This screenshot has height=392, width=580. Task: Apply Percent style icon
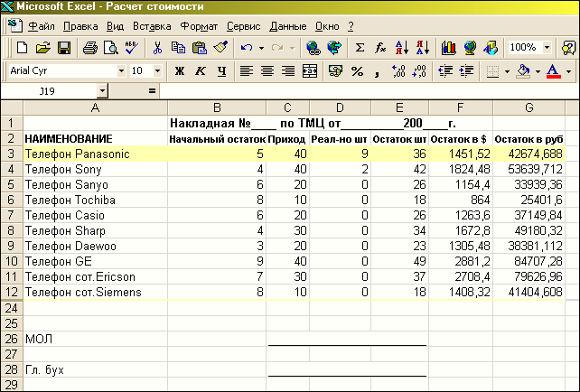click(357, 70)
